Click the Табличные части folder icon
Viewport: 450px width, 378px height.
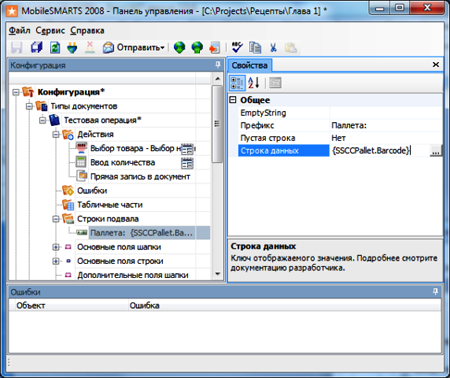pyautogui.click(x=68, y=205)
